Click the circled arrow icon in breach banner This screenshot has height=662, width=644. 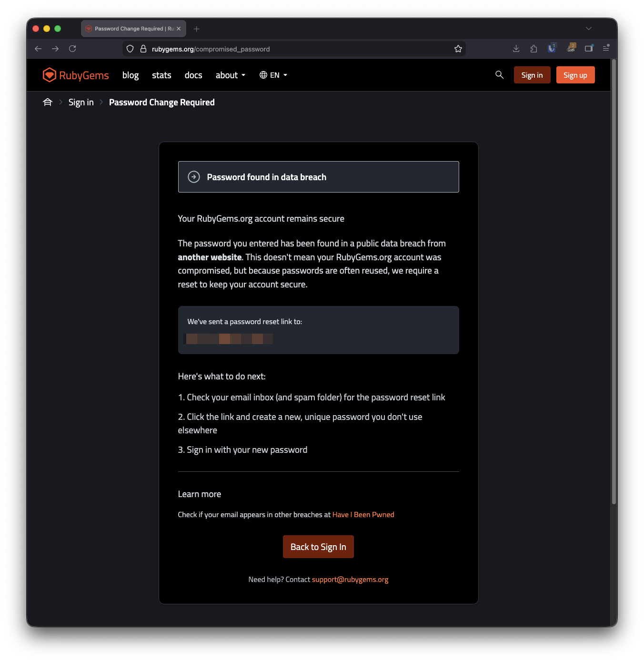pos(194,177)
